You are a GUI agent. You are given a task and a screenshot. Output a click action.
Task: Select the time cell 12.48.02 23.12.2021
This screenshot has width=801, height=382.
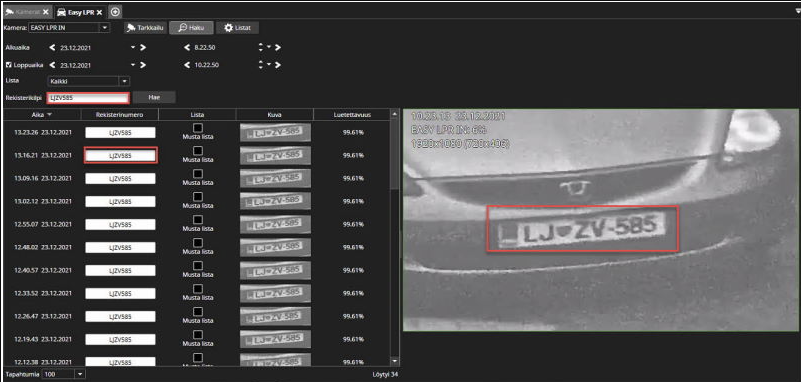point(43,247)
